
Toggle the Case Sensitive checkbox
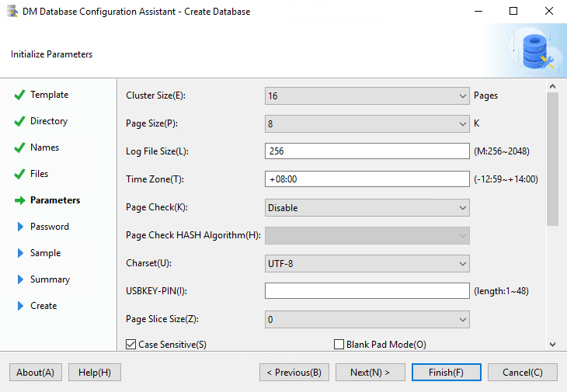(131, 344)
